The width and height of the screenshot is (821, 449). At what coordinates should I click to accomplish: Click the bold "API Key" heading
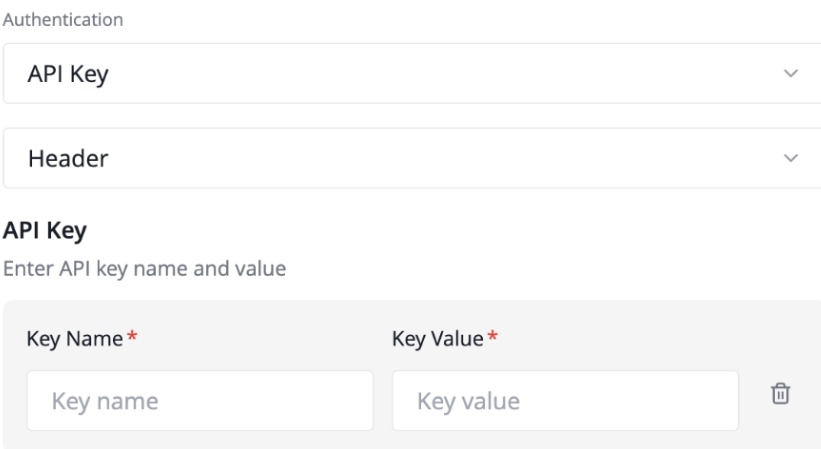[45, 230]
